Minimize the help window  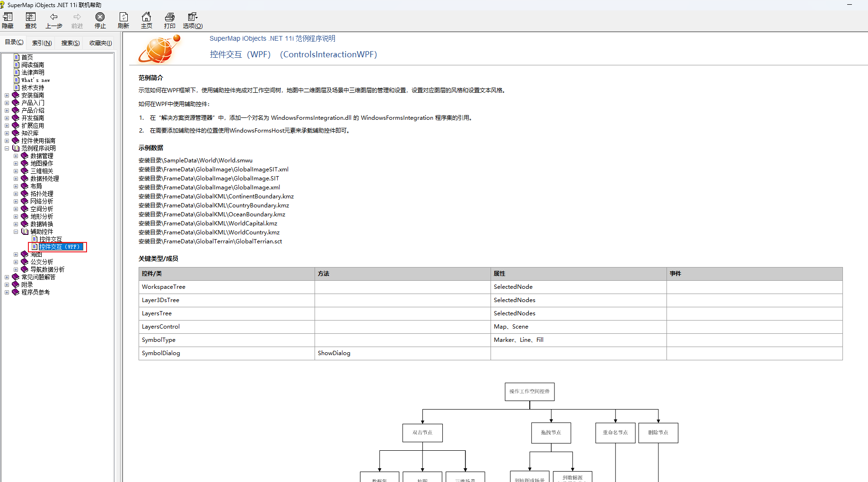[850, 5]
